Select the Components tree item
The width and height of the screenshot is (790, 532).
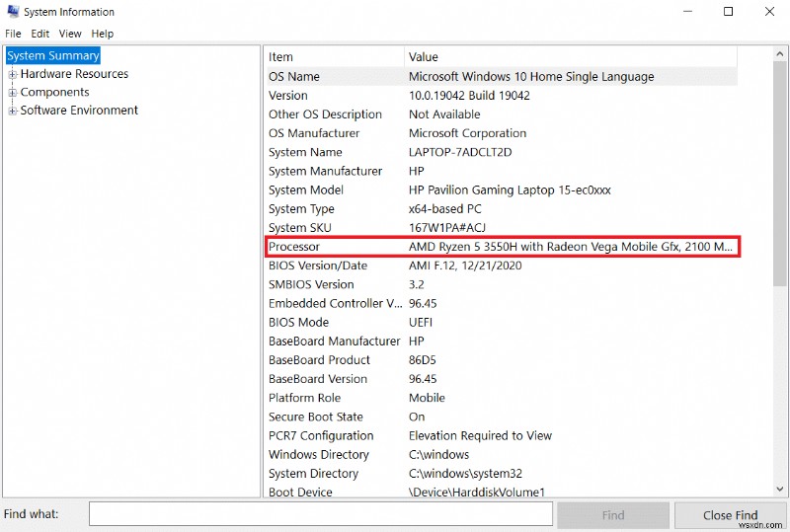pyautogui.click(x=55, y=92)
